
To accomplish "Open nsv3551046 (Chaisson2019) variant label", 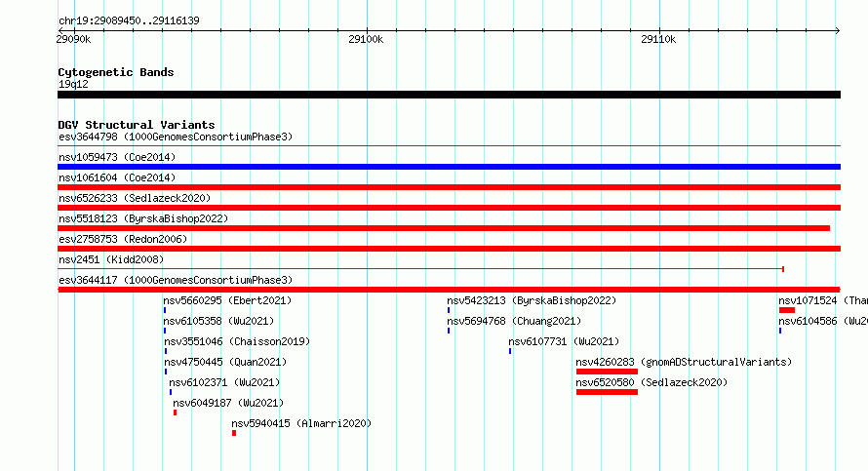I will [237, 341].
